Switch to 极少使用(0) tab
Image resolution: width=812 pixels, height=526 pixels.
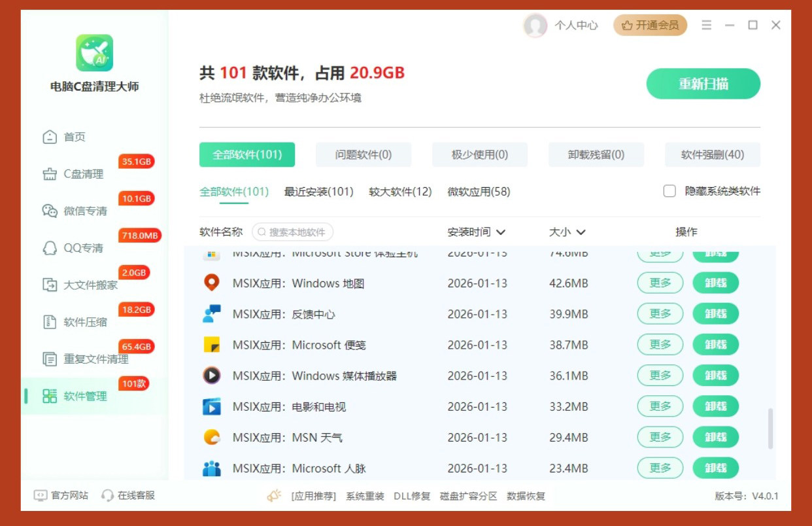(480, 155)
